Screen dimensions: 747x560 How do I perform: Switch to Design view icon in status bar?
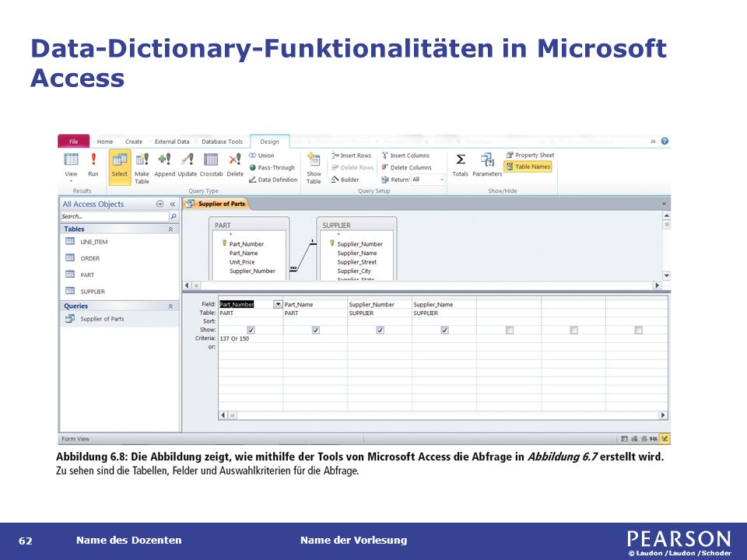tap(665, 439)
